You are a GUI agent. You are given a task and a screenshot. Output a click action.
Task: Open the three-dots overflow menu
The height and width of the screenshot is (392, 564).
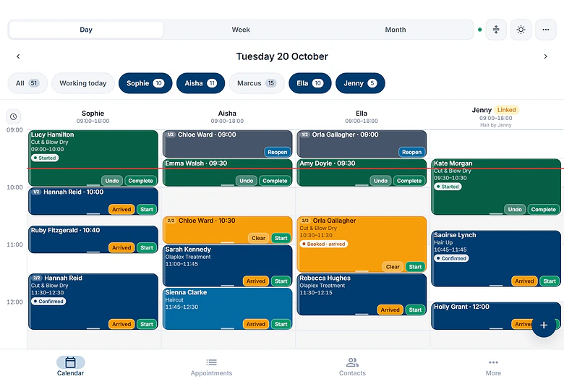546,30
